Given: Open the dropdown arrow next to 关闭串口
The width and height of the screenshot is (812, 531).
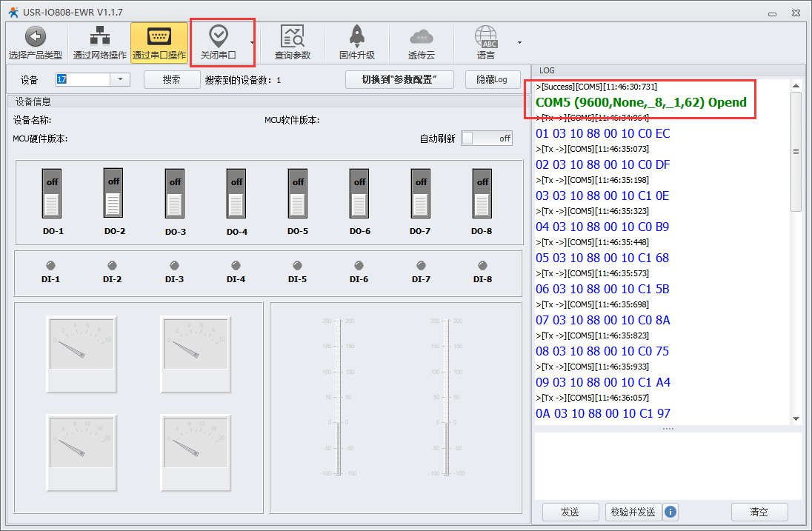Looking at the screenshot, I should click(252, 42).
